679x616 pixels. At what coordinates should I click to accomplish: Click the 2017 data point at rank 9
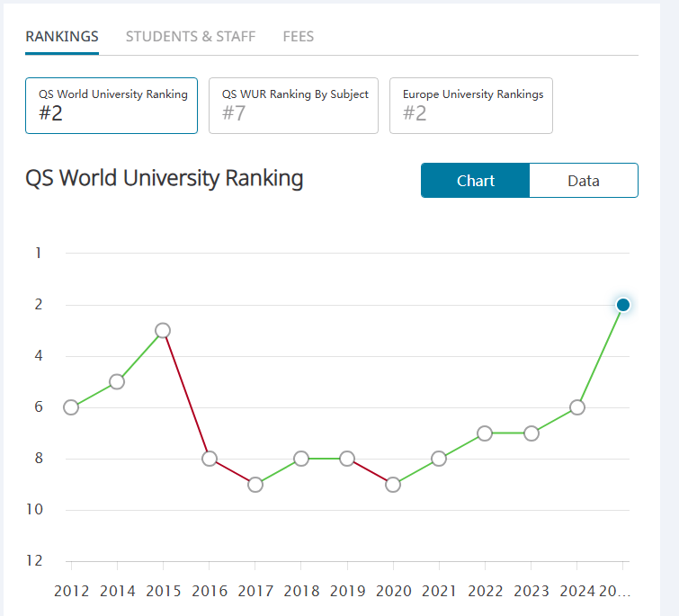click(x=255, y=485)
